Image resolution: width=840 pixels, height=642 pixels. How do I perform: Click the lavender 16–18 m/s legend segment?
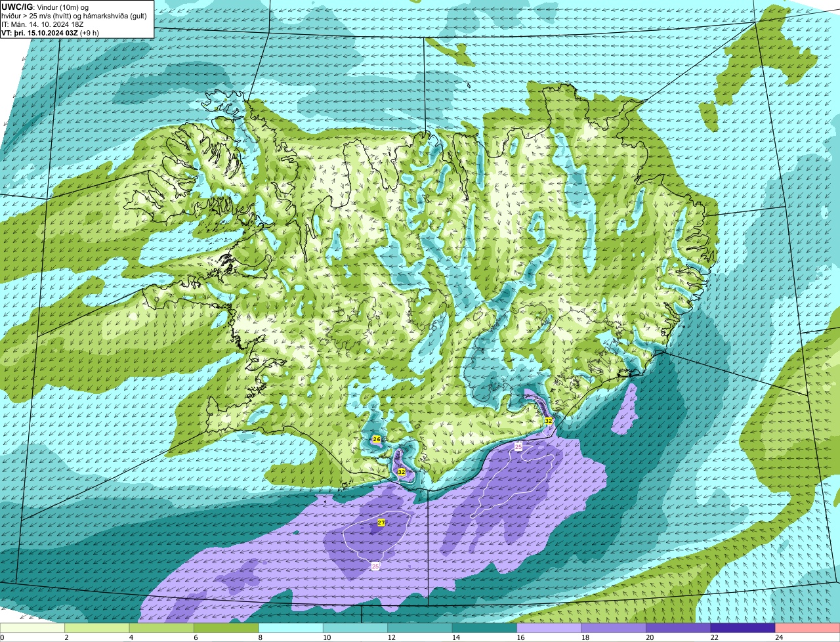pyautogui.click(x=549, y=628)
